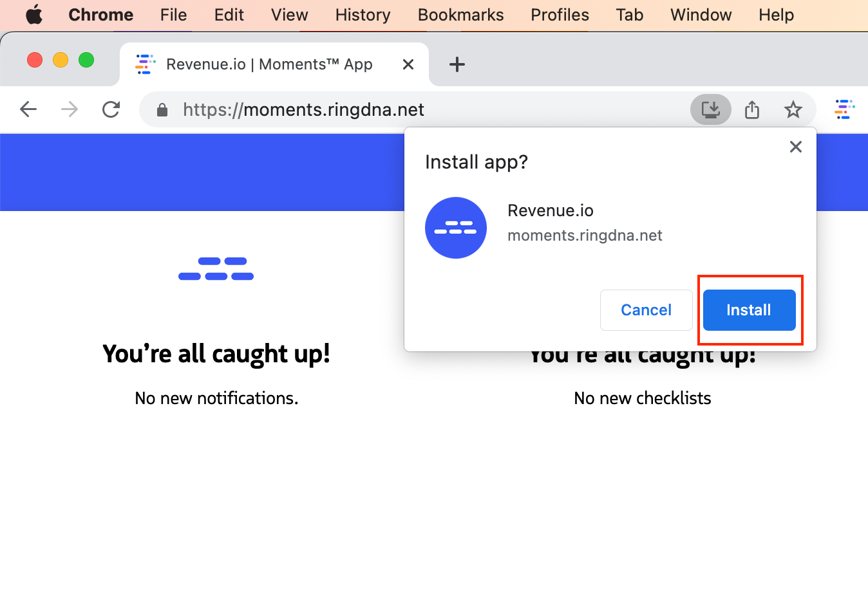
Task: Click the Revenue.io round app icon in dialog
Action: [x=456, y=228]
